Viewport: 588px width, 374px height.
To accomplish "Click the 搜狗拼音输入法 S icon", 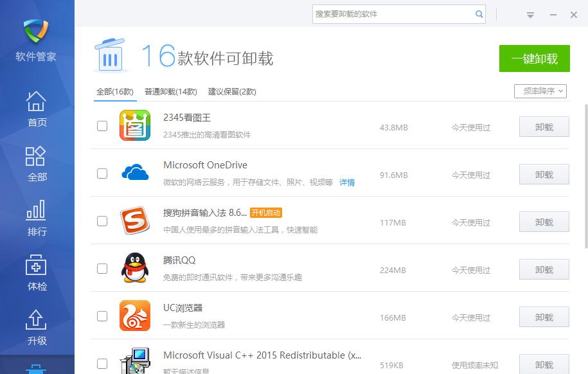I will pyautogui.click(x=135, y=220).
